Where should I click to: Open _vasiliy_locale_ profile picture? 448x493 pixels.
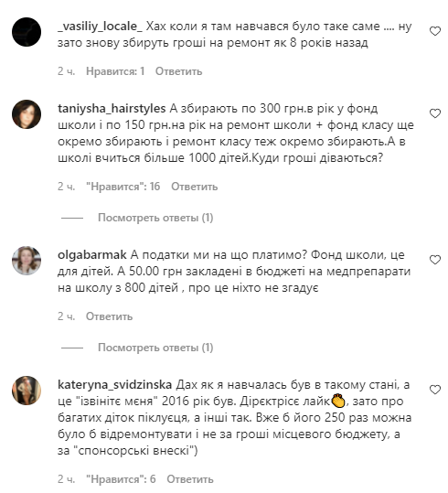tap(27, 32)
